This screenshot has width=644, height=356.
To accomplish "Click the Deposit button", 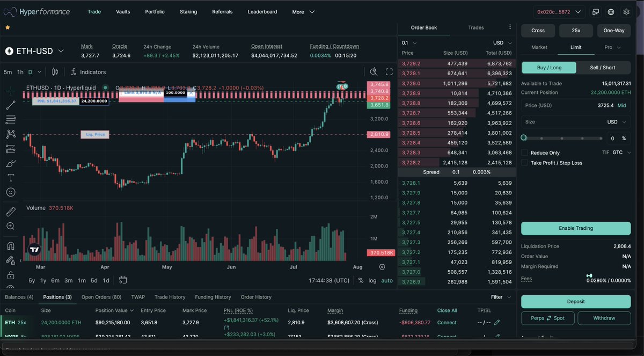I will pos(576,301).
